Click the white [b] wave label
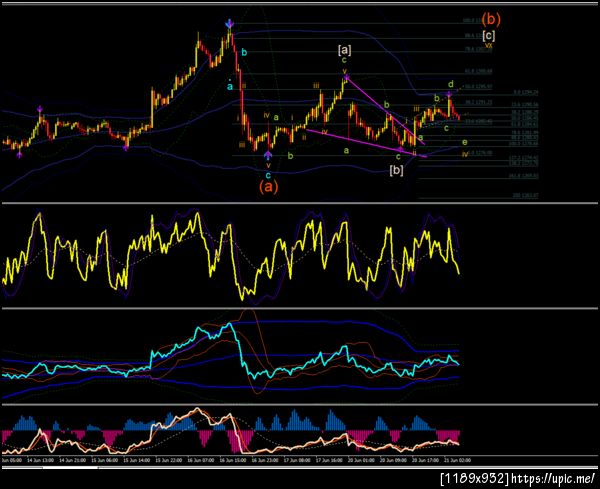 [396, 170]
